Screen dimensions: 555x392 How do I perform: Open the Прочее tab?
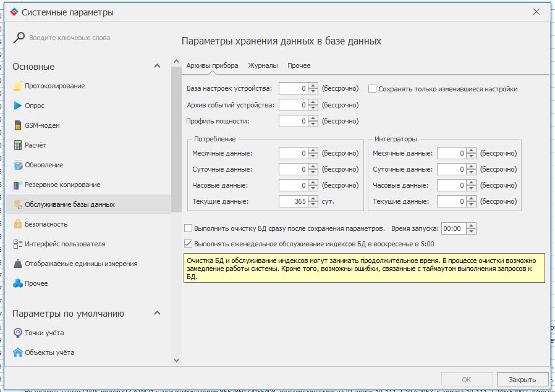coord(299,65)
